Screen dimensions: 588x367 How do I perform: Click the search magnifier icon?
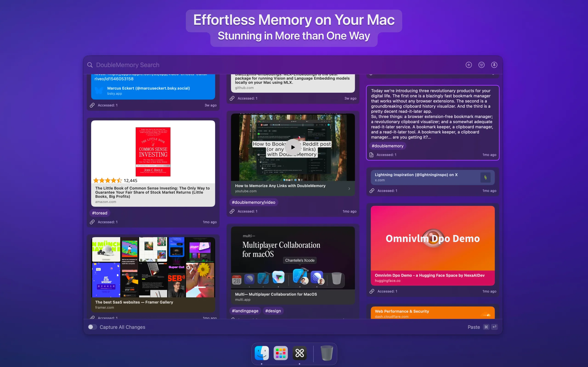90,65
